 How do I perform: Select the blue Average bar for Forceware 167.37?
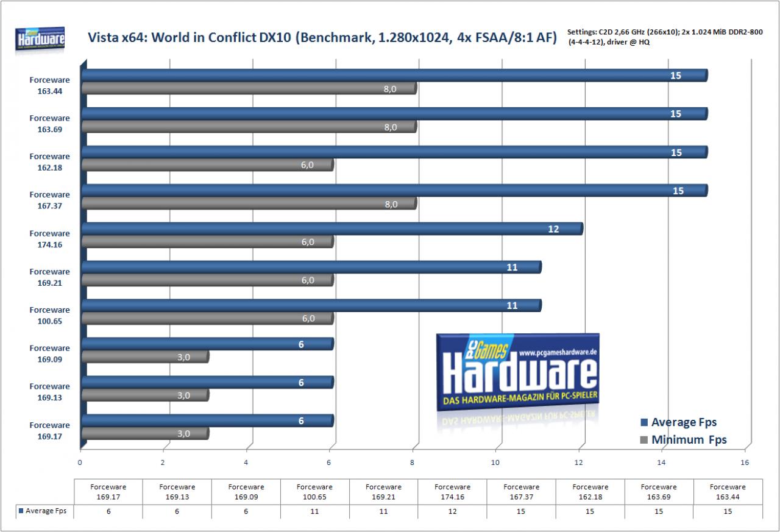click(x=394, y=191)
